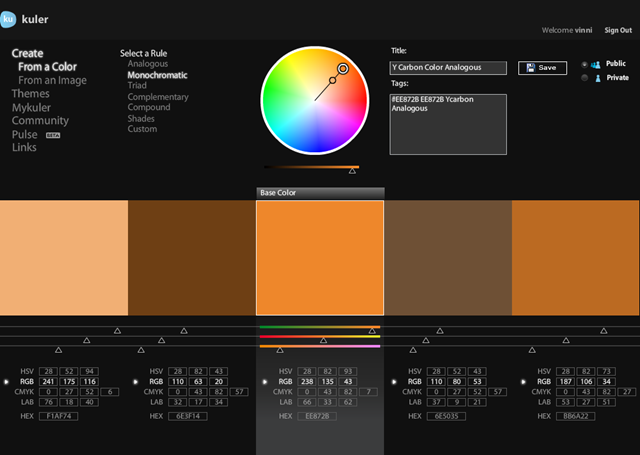The height and width of the screenshot is (455, 640).
Task: Click the kuler logo icon
Action: (8, 19)
